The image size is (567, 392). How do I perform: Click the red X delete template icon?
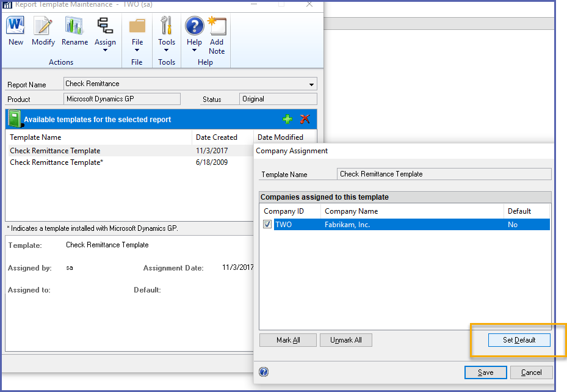point(305,119)
